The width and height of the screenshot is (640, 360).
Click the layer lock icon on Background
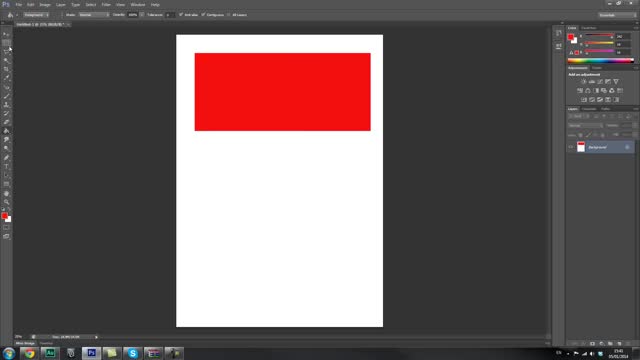[x=627, y=147]
